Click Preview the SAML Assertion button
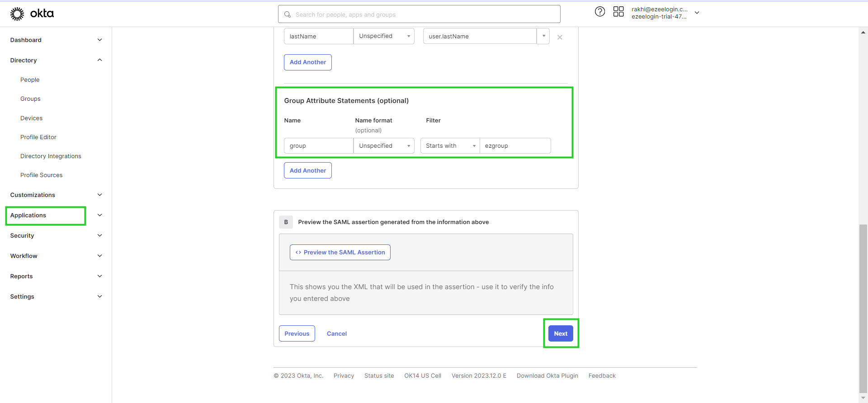 [340, 252]
